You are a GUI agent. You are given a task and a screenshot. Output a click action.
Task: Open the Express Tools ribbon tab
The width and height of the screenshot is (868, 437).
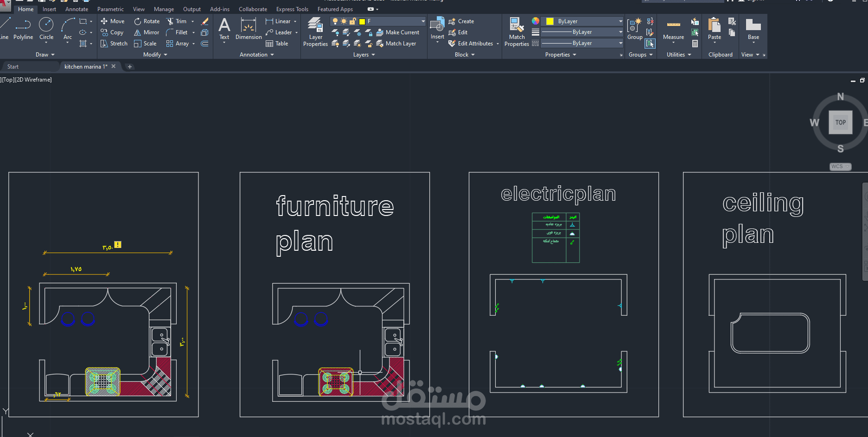click(x=292, y=9)
